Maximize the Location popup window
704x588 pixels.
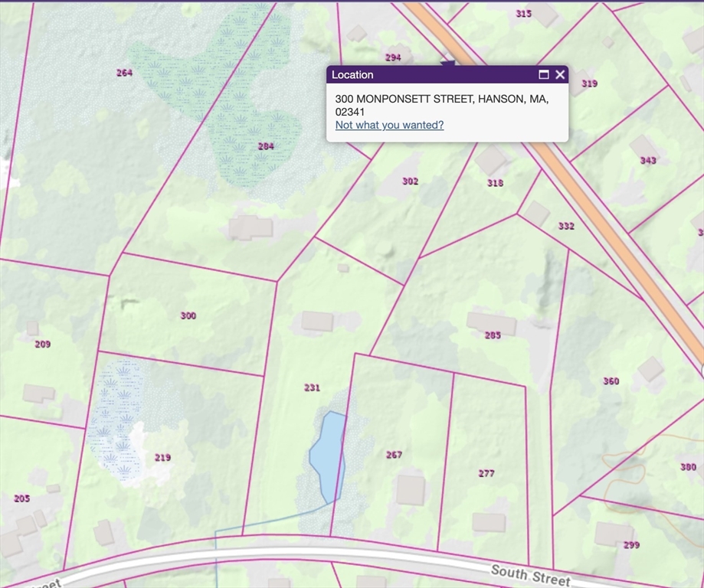click(x=544, y=74)
